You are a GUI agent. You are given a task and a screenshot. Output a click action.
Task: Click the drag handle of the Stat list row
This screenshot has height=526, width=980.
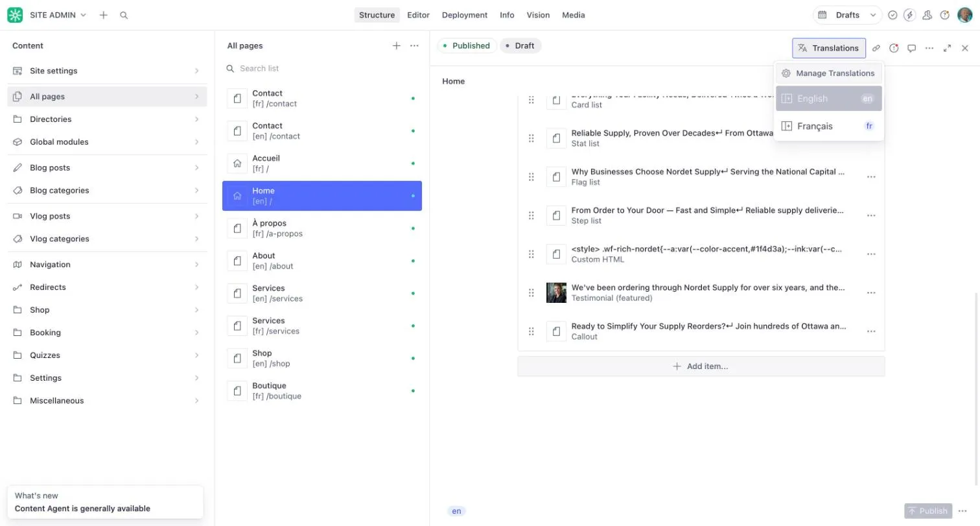click(x=531, y=138)
